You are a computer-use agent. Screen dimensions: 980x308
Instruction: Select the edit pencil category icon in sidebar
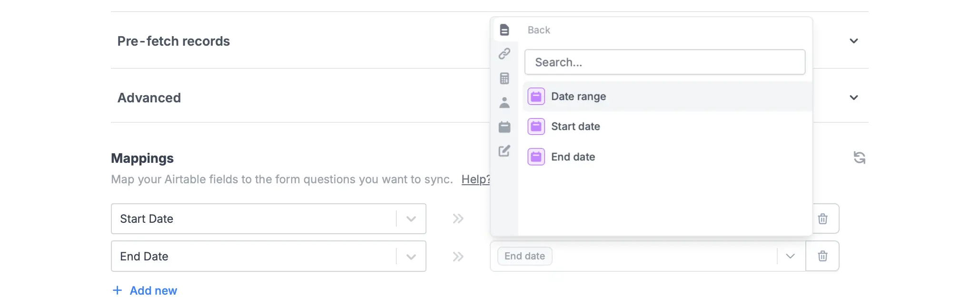pos(505,151)
